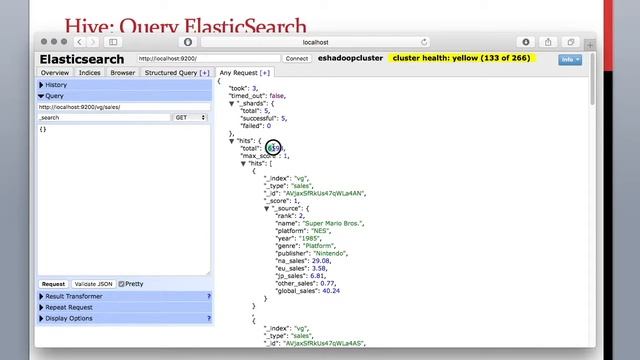This screenshot has width=640, height=360.
Task: Expand the Result Transformer section
Action: point(124,296)
